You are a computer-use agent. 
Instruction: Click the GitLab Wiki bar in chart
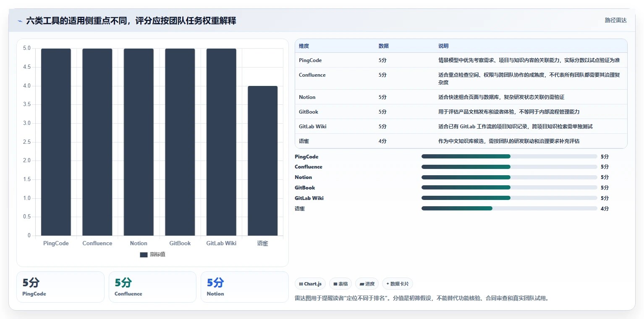click(x=221, y=142)
